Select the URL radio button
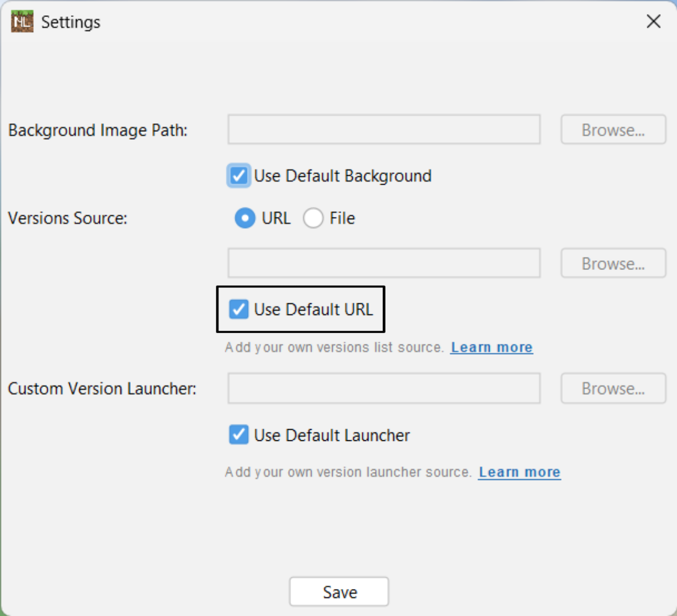 [245, 218]
